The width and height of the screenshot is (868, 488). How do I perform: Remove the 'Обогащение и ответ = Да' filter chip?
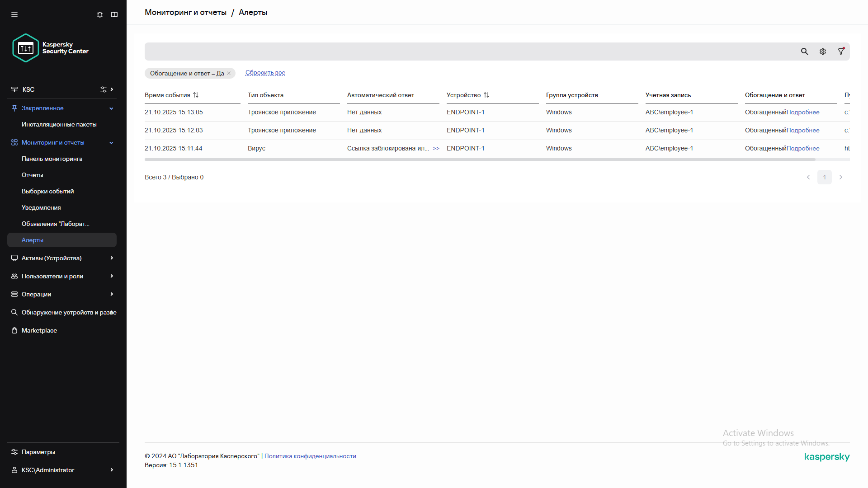(229, 73)
